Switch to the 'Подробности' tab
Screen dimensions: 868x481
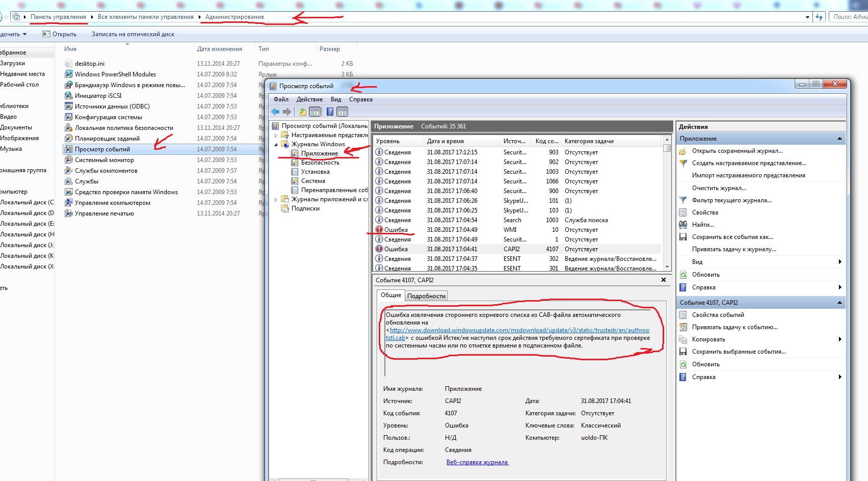tap(427, 296)
